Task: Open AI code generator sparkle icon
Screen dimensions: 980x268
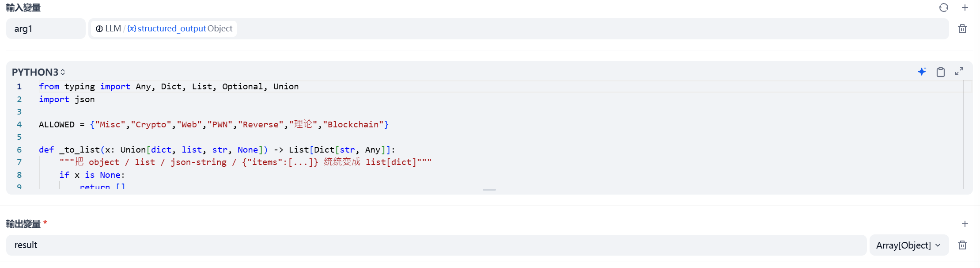Action: point(922,72)
